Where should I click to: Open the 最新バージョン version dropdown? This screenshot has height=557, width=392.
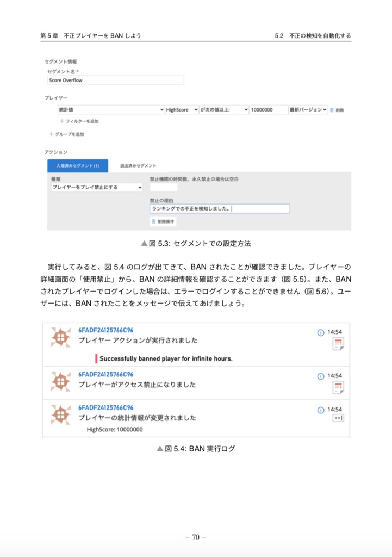[x=308, y=110]
